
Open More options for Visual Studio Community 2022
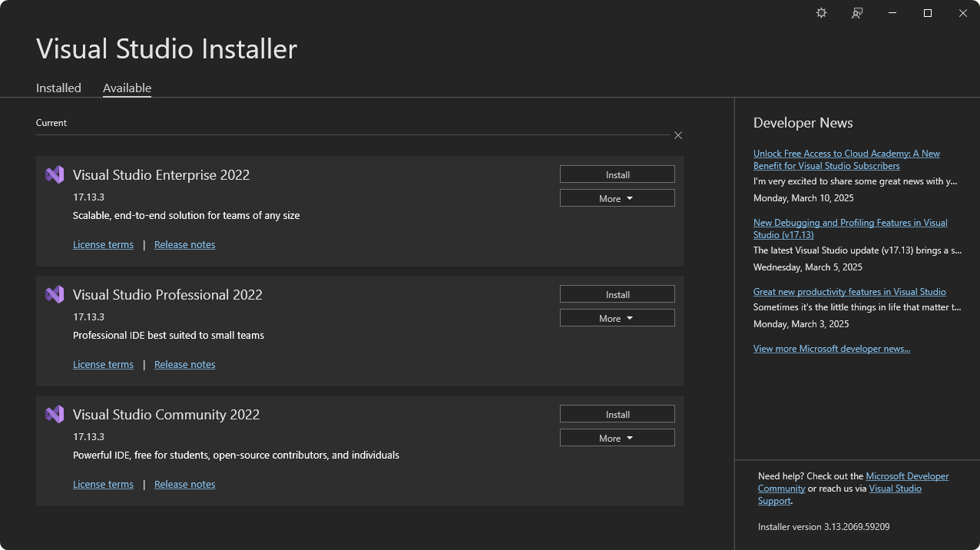(x=617, y=437)
